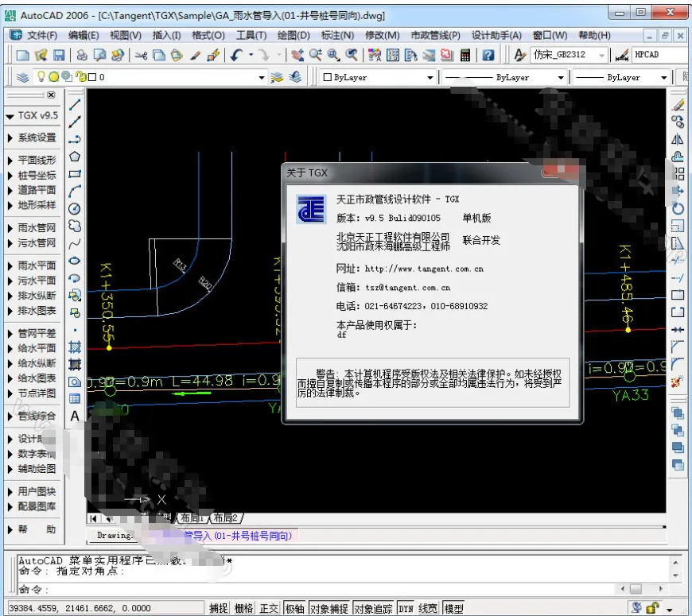
Task: Select the Ellipse draw tool
Action: 75,261
